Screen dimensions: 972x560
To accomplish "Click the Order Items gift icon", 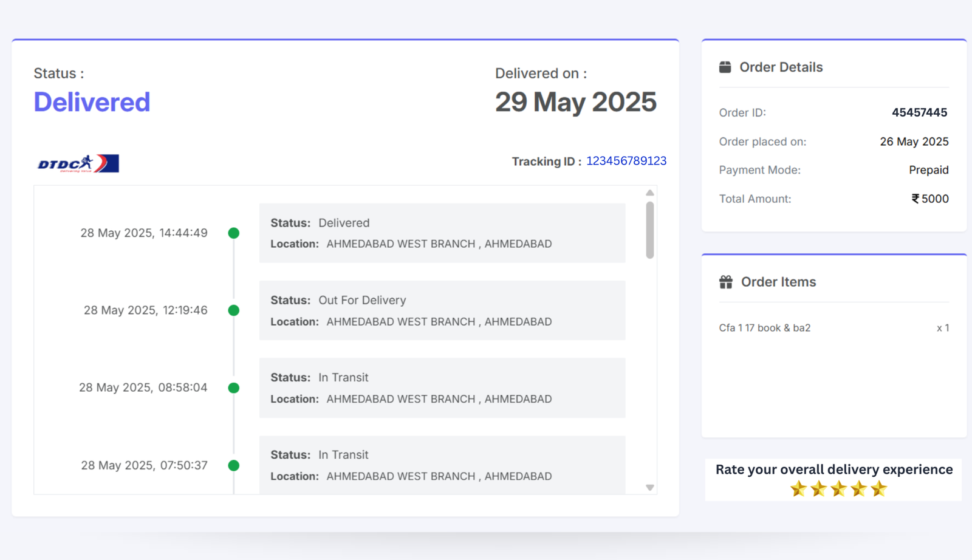I will (725, 282).
